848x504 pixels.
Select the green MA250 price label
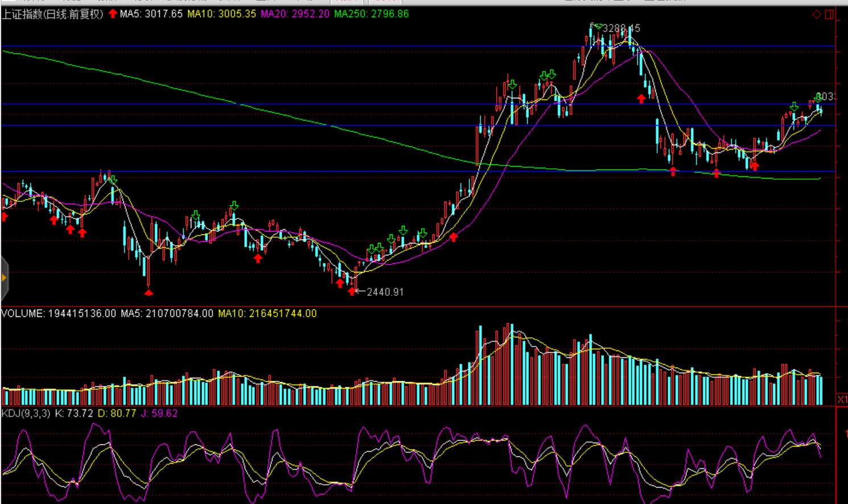click(x=371, y=14)
